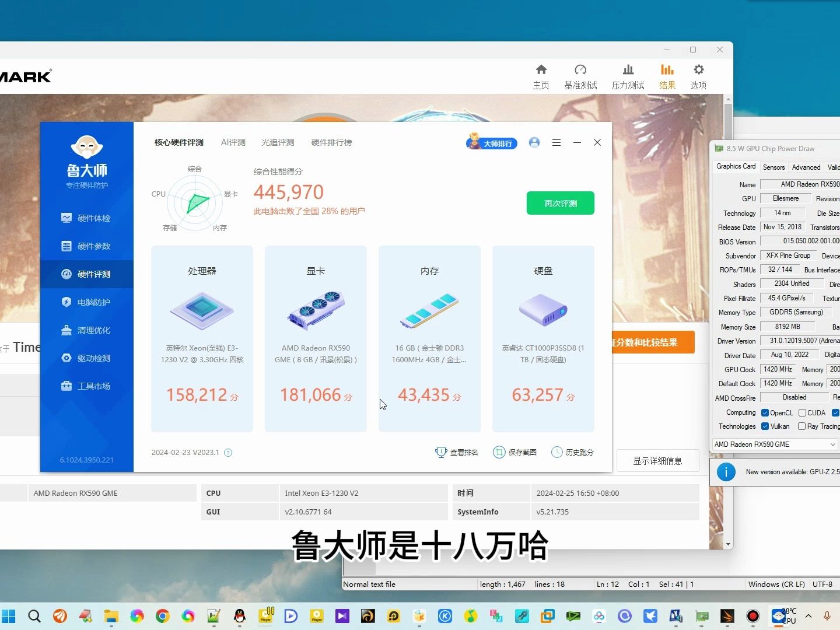Open the 硬盘 score card

(543, 339)
